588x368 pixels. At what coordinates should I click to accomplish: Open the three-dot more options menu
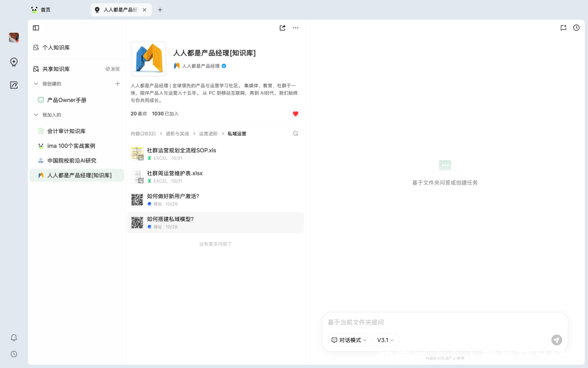(x=296, y=28)
